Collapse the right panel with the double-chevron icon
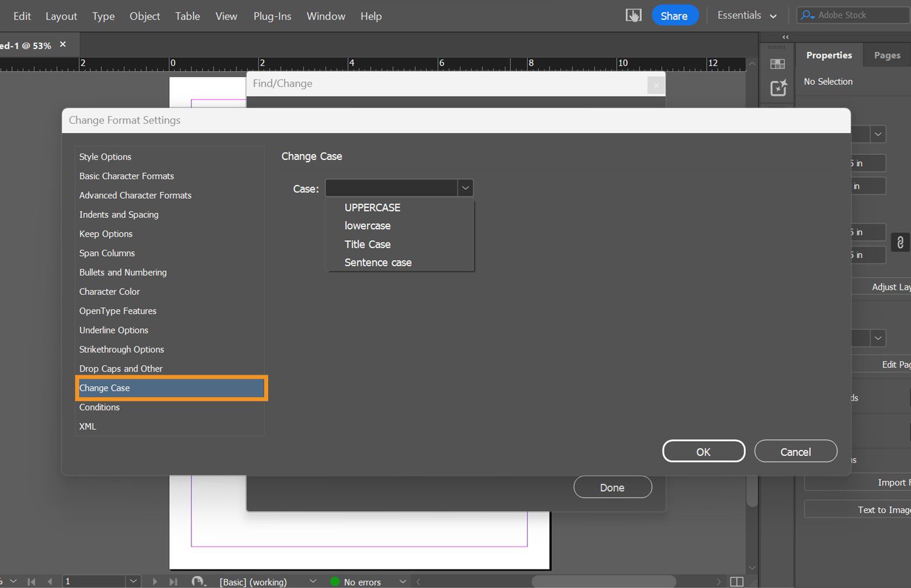Screen dimensions: 911x588 click(785, 36)
